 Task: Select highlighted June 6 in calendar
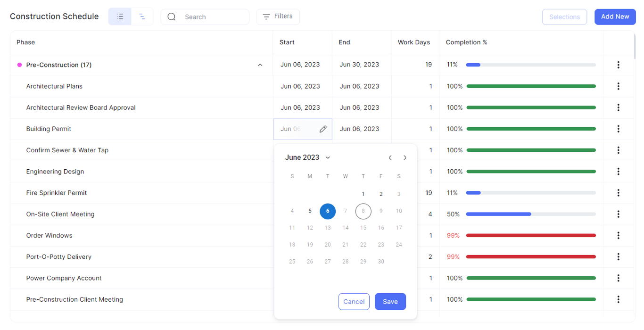pos(328,211)
